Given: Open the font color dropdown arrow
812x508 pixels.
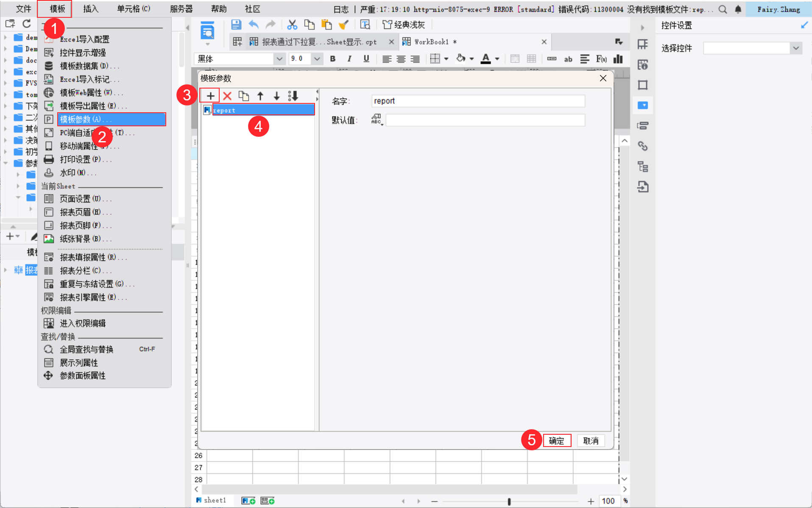Looking at the screenshot, I should point(497,59).
